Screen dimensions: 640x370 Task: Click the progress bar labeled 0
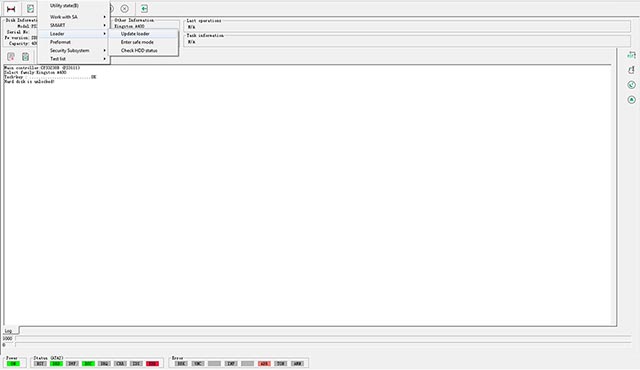point(323,345)
